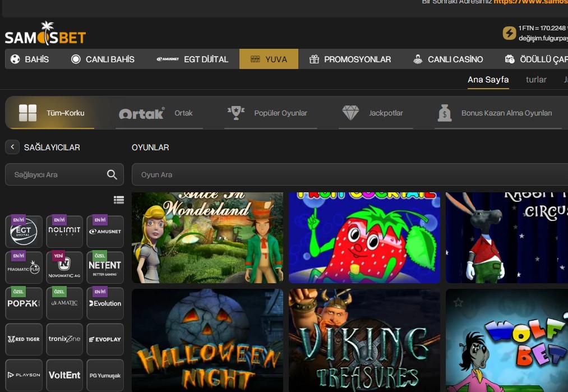Collapse the Sağlayıcılar panel with back arrow
This screenshot has height=392, width=568.
12,147
